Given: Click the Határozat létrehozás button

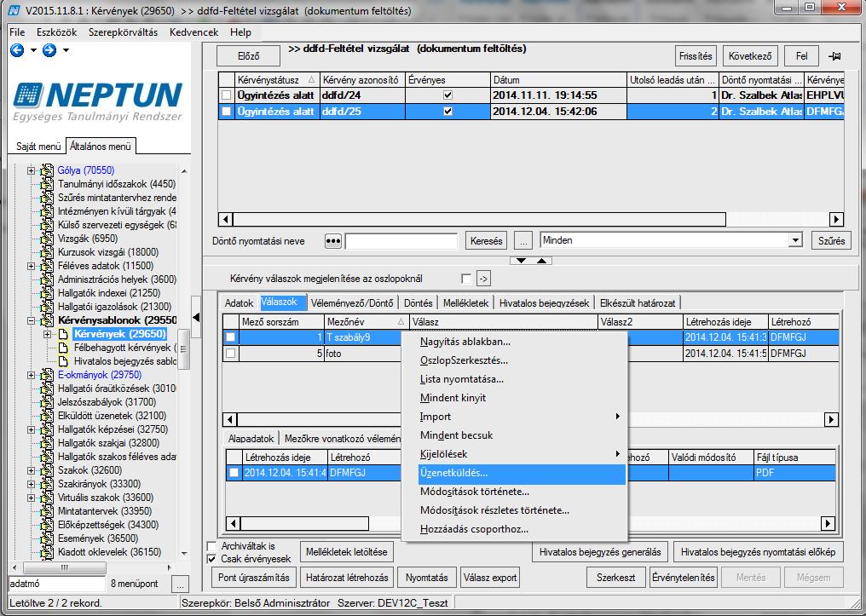Looking at the screenshot, I should 347,578.
